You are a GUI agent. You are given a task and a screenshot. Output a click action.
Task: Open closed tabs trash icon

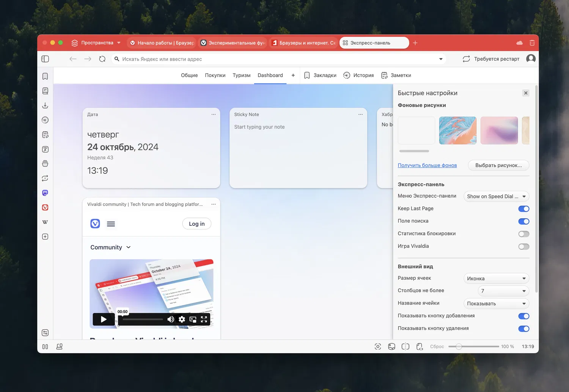tap(532, 43)
